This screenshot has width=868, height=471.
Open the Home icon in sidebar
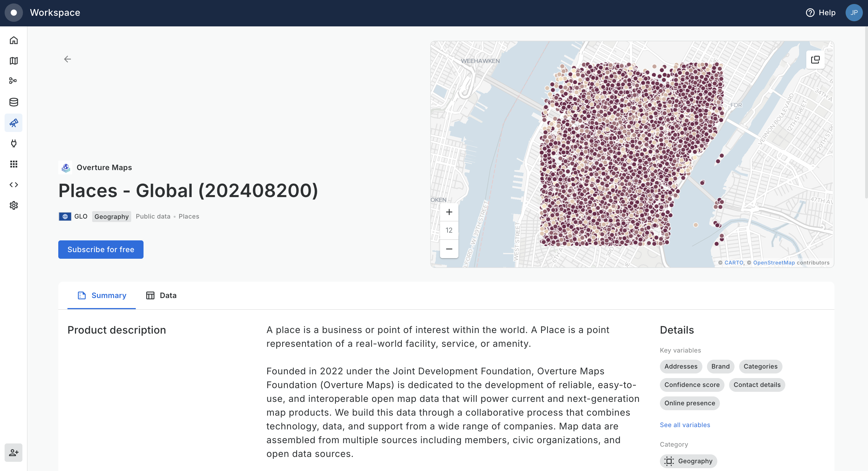(x=13, y=40)
